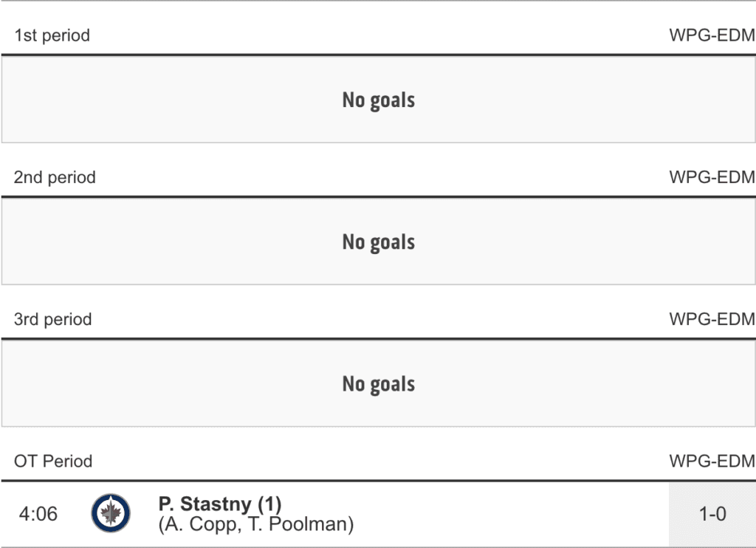Select assist player A. Copp
Viewport: 756px width, 548px height.
[x=196, y=524]
